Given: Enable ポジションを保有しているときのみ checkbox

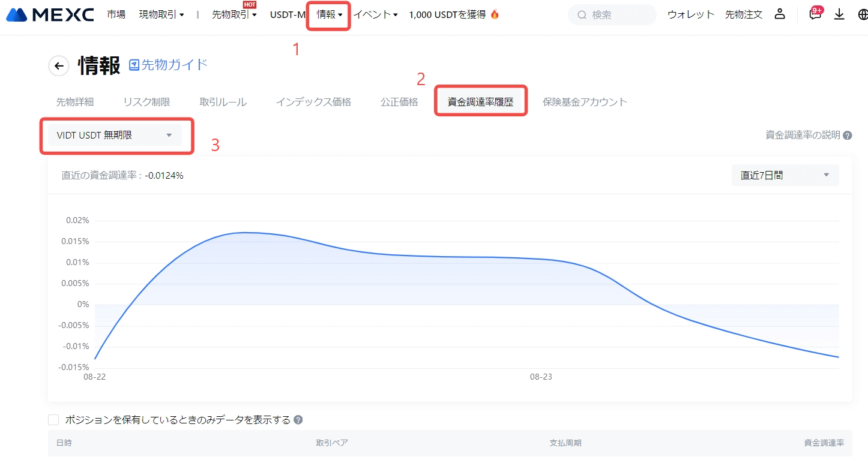Looking at the screenshot, I should tap(53, 420).
